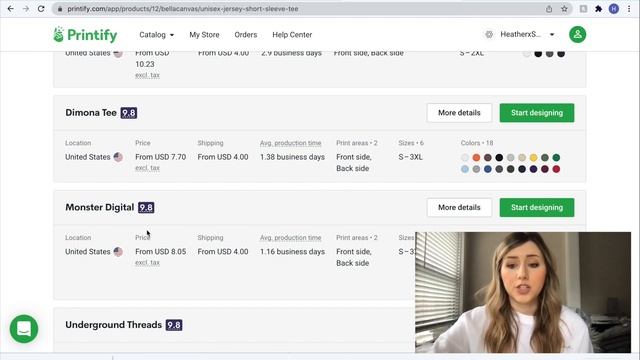
Task: Click "S – 3XL" sizes in Dimona Tee
Action: (410, 157)
